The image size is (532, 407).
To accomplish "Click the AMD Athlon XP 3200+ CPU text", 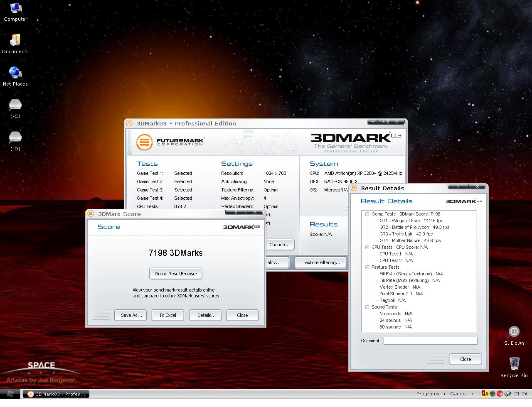I will coord(363,174).
